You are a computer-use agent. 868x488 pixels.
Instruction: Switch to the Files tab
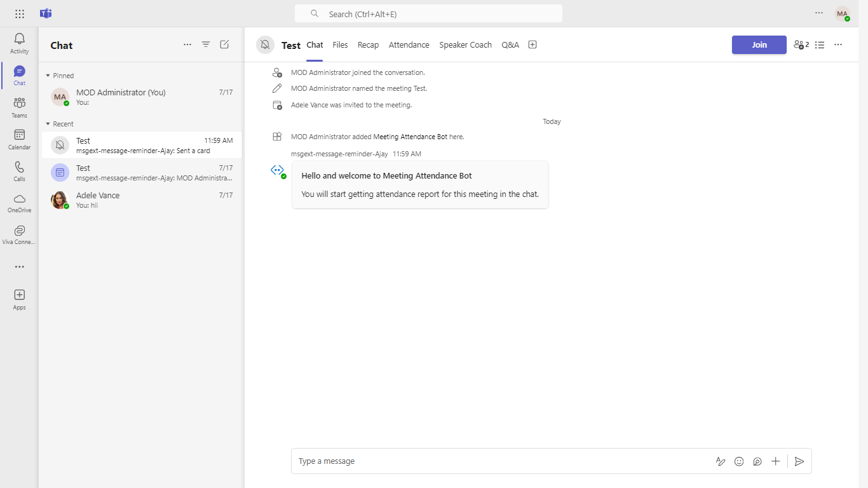pyautogui.click(x=341, y=44)
